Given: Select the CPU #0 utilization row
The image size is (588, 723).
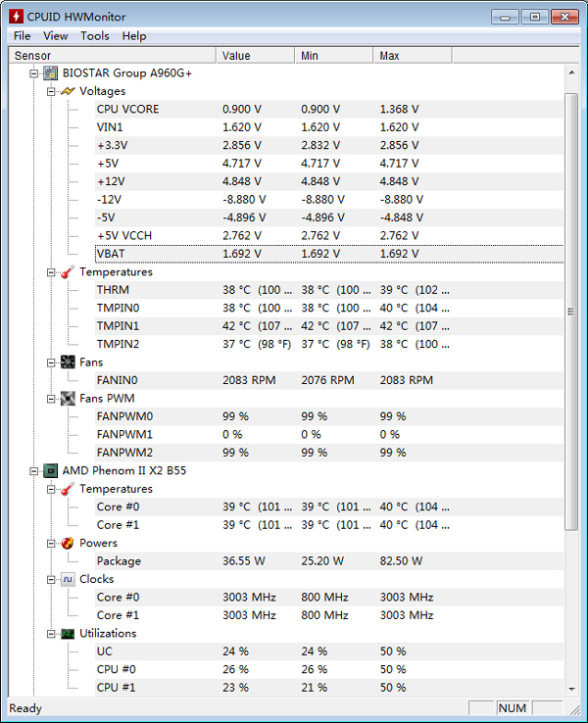Looking at the screenshot, I should pyautogui.click(x=329, y=669).
